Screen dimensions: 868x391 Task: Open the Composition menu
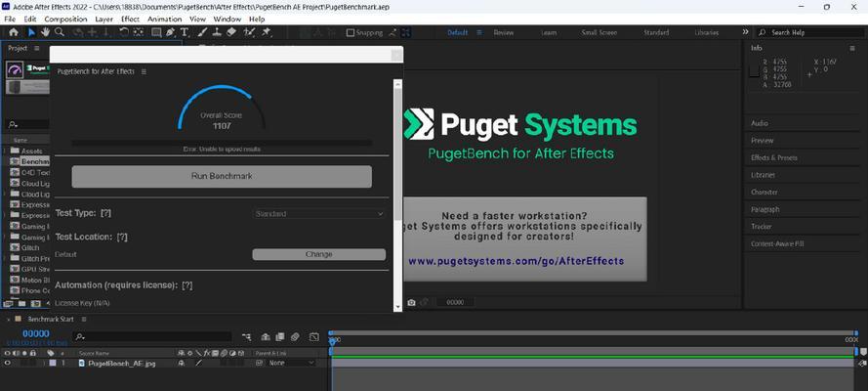[x=65, y=19]
